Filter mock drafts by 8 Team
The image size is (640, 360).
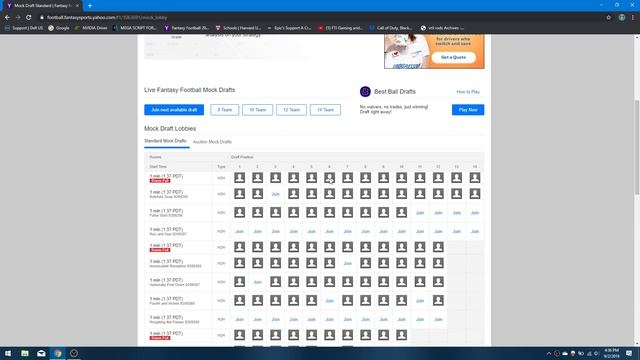[x=224, y=110]
